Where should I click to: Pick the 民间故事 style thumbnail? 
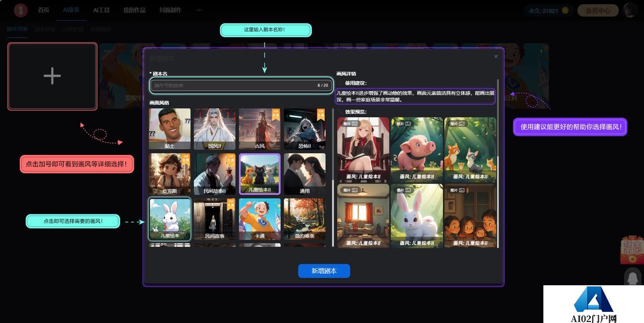[x=214, y=219]
